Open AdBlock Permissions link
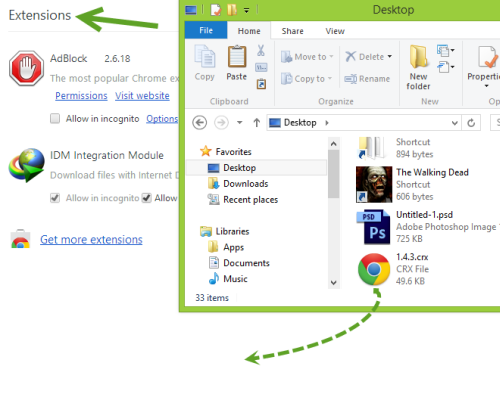Screen dimensions: 500x394 pos(81,96)
